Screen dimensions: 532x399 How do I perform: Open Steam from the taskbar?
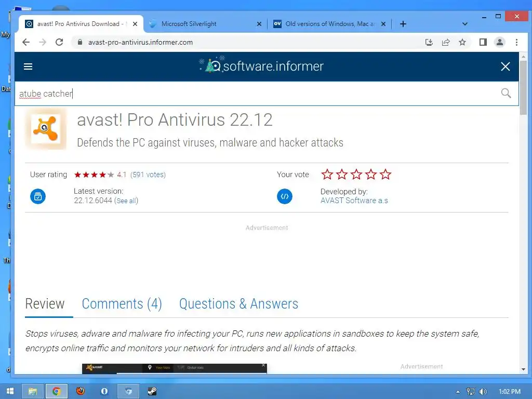(x=152, y=391)
